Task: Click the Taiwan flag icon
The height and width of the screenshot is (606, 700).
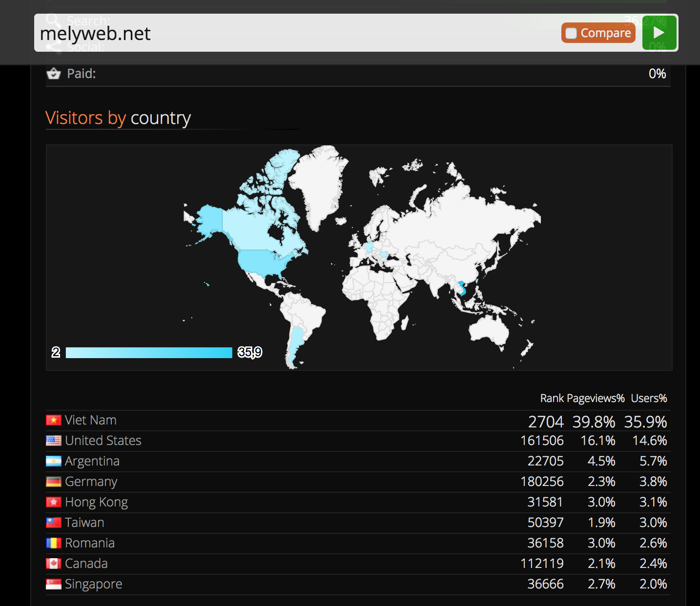Action: point(54,523)
